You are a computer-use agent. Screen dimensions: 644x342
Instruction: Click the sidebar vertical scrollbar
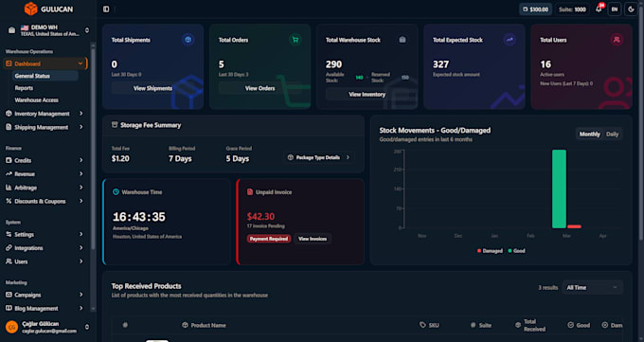[93, 148]
